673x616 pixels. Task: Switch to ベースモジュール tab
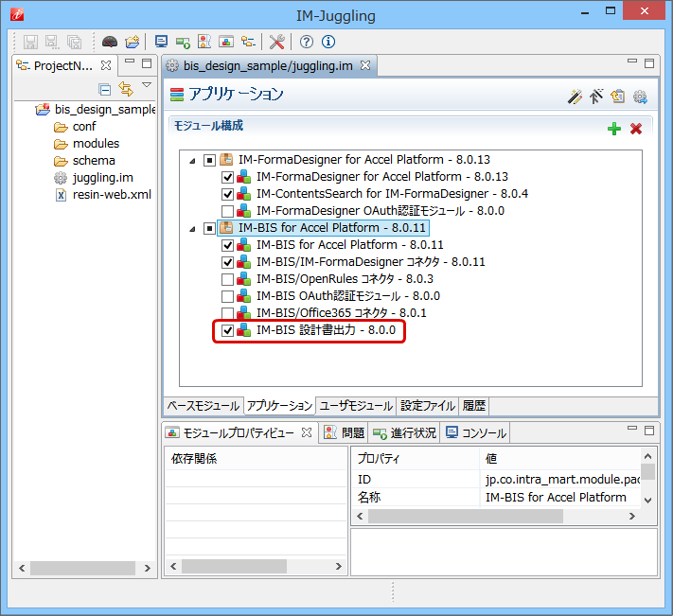203,406
